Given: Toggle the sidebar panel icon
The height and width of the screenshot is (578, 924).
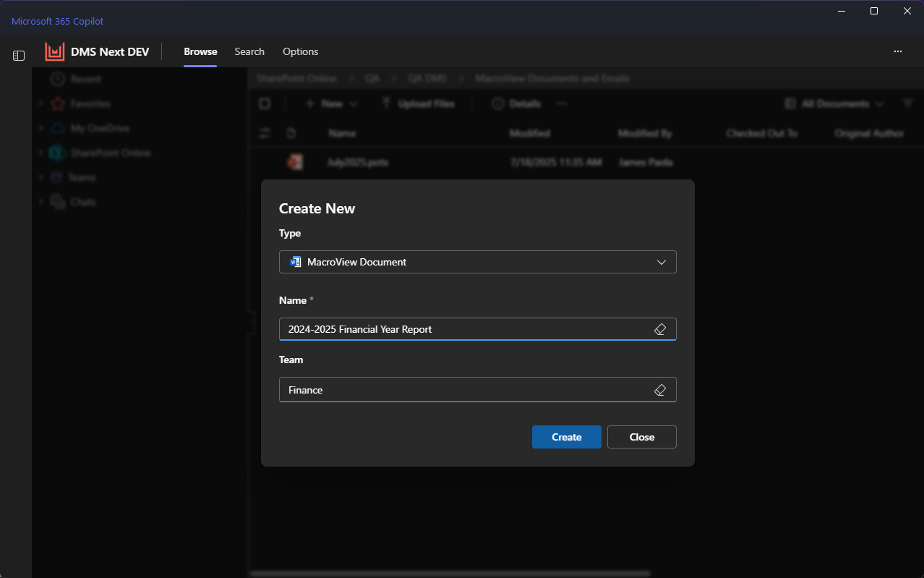Looking at the screenshot, I should coord(19,56).
